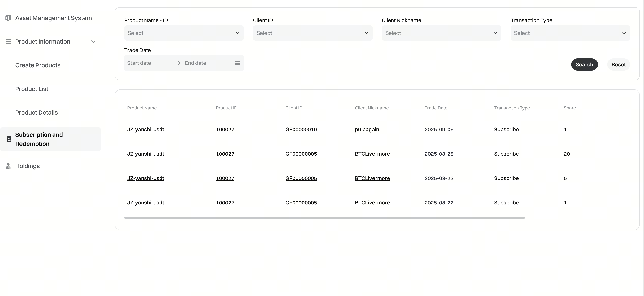Viewport: 644px width, 296px height.
Task: Click the Reset button
Action: point(618,65)
